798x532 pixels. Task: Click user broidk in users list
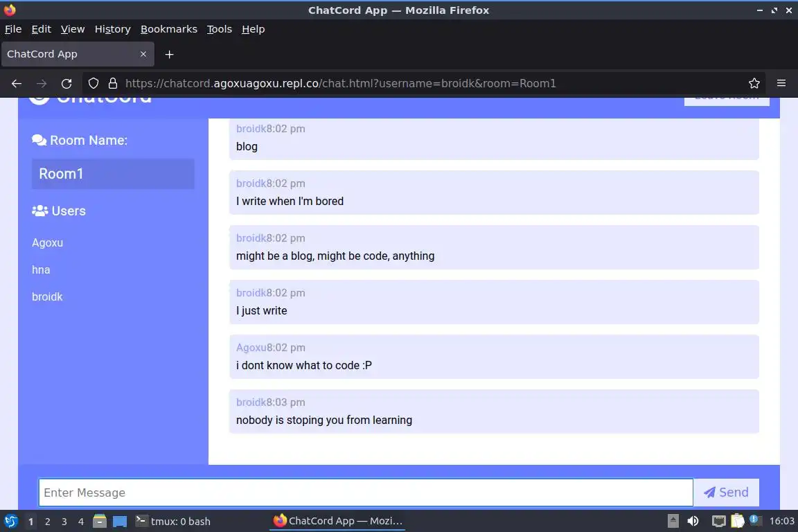click(47, 296)
